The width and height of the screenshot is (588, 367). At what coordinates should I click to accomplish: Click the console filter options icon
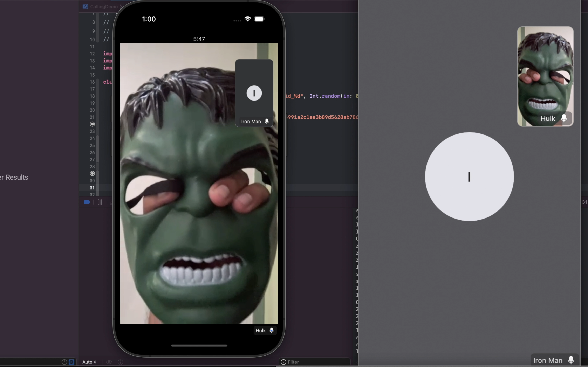click(x=283, y=362)
